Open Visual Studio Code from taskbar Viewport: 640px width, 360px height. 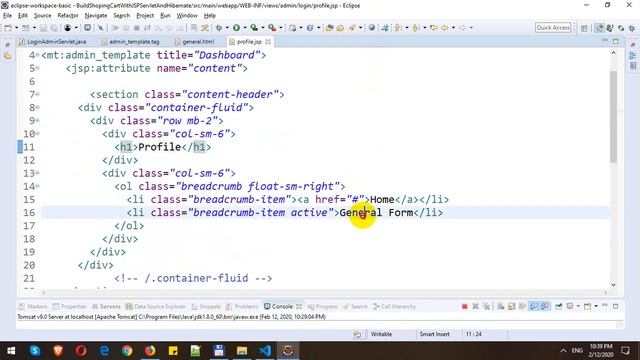265,351
